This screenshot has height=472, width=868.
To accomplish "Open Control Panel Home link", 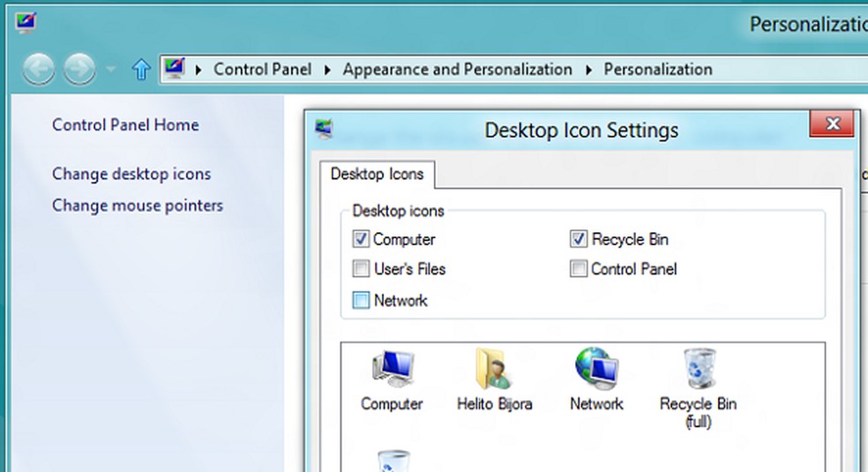I will (x=125, y=125).
